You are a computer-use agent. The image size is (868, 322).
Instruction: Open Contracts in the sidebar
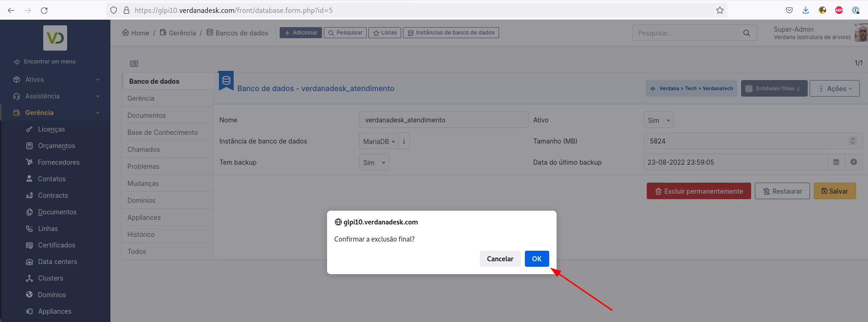pos(53,195)
